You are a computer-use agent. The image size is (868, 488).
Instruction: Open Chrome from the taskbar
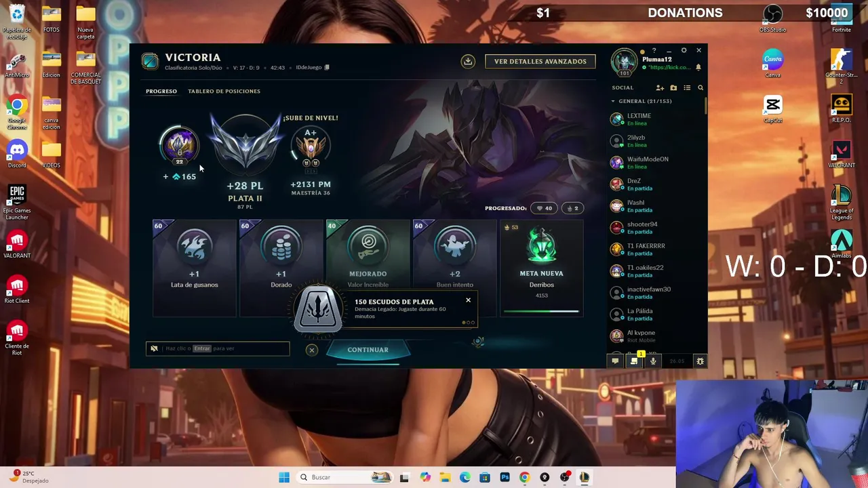tap(524, 477)
